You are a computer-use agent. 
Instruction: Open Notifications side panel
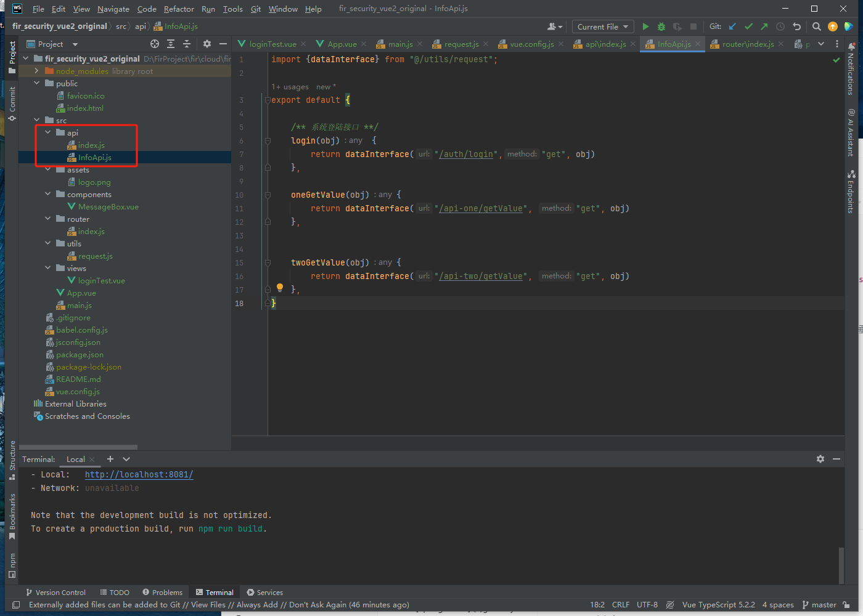click(851, 68)
